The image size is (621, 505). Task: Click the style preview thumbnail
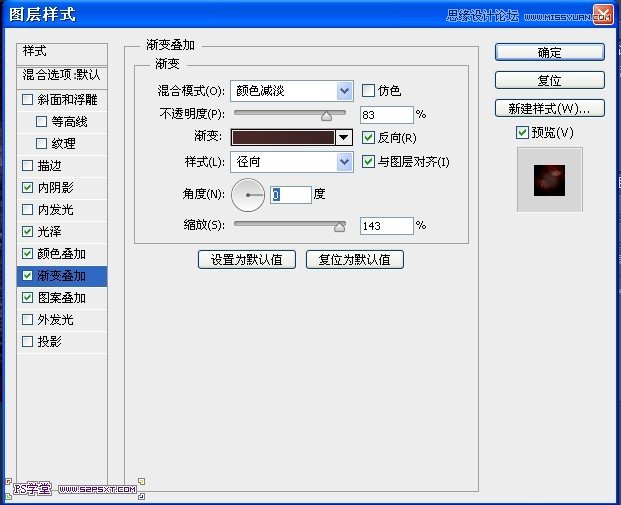coord(550,180)
